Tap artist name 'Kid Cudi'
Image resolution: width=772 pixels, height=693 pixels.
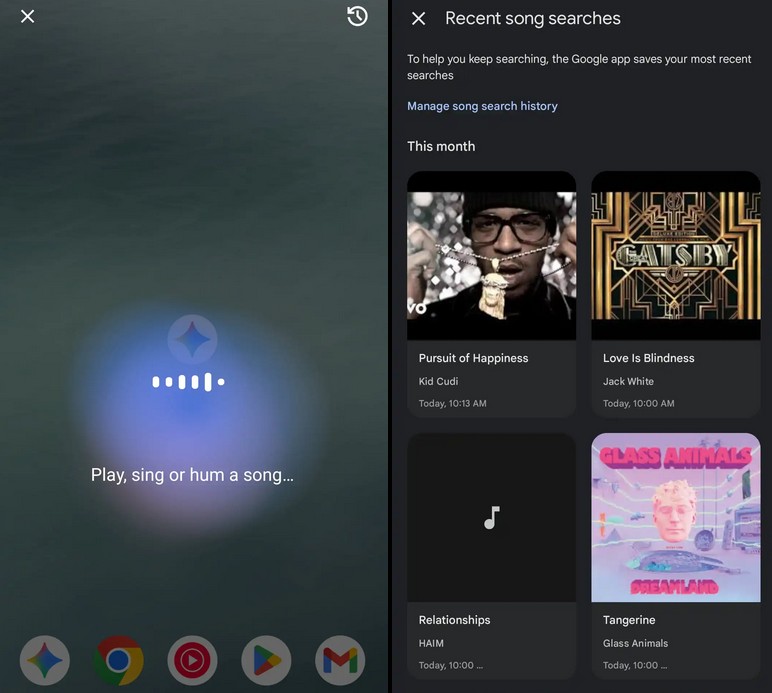pyautogui.click(x=438, y=381)
